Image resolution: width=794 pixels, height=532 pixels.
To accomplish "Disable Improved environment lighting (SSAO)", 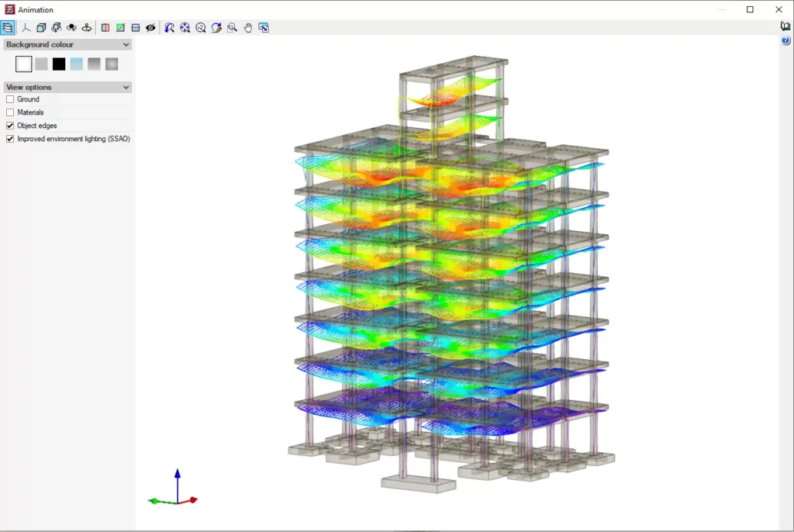I will pyautogui.click(x=10, y=139).
